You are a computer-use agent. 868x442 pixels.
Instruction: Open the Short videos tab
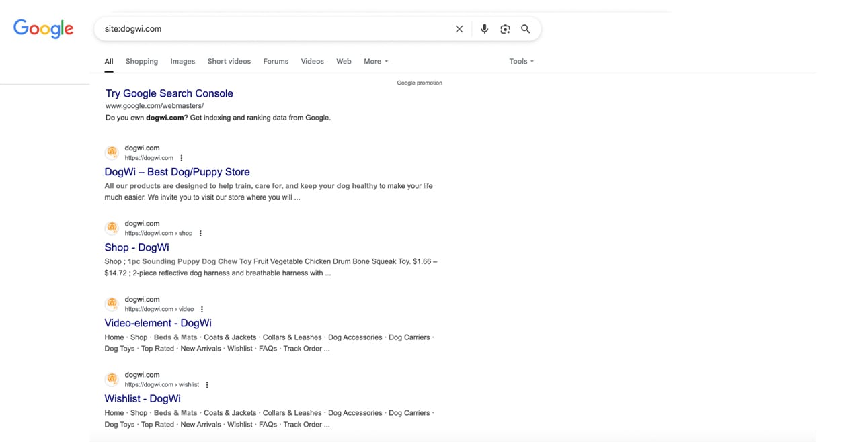pos(229,61)
